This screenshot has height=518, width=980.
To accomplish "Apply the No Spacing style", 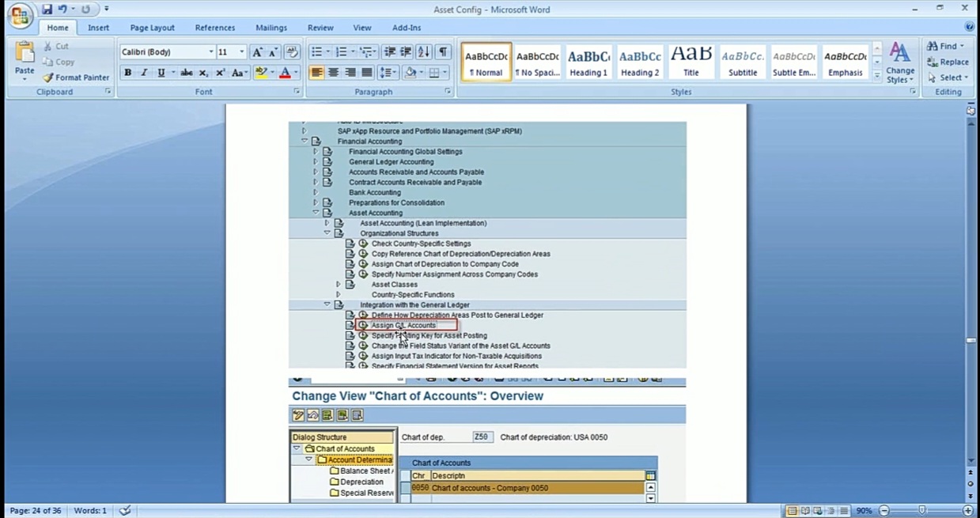I will [537, 62].
